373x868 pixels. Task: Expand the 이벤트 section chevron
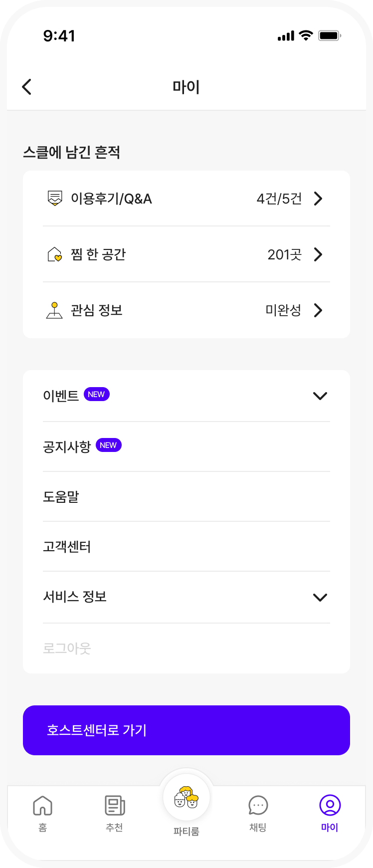coord(320,396)
